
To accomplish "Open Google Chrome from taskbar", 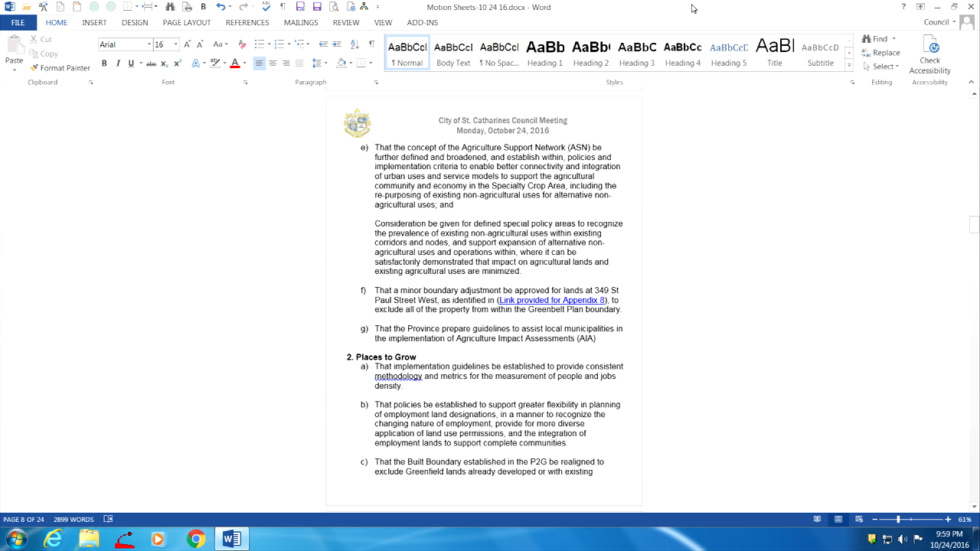I will 196,539.
